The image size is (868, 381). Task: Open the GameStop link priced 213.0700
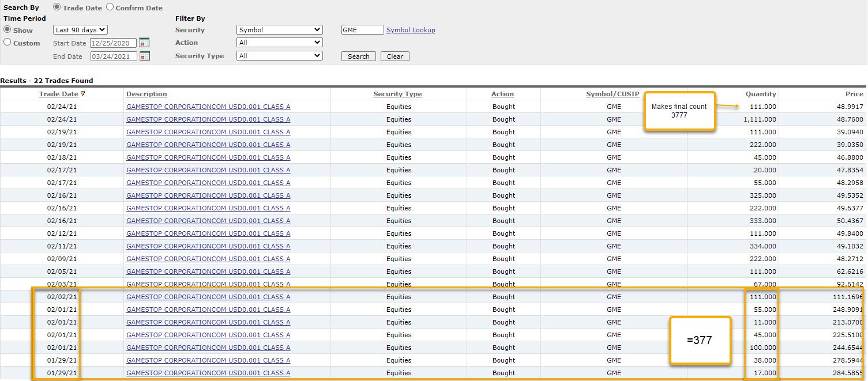point(208,322)
